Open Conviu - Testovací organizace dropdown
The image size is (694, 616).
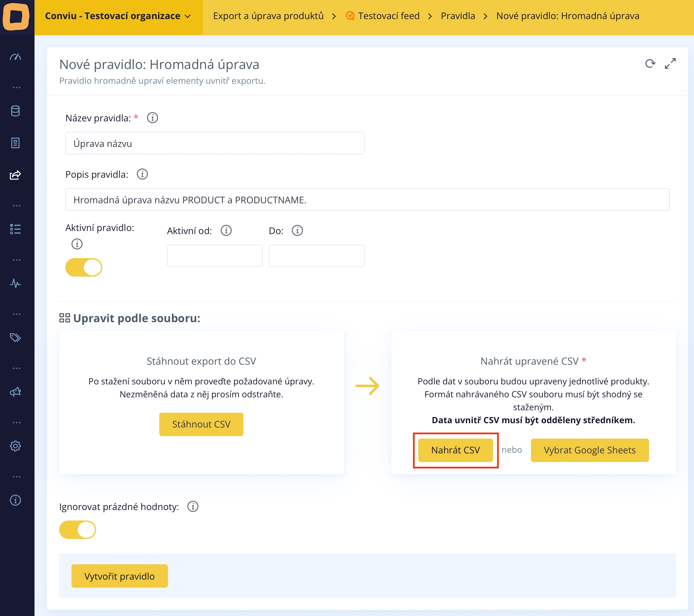click(118, 16)
